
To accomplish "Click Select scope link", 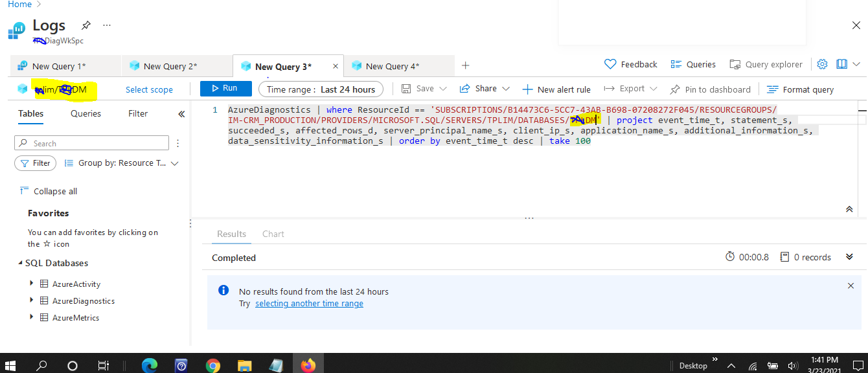I will tap(149, 89).
